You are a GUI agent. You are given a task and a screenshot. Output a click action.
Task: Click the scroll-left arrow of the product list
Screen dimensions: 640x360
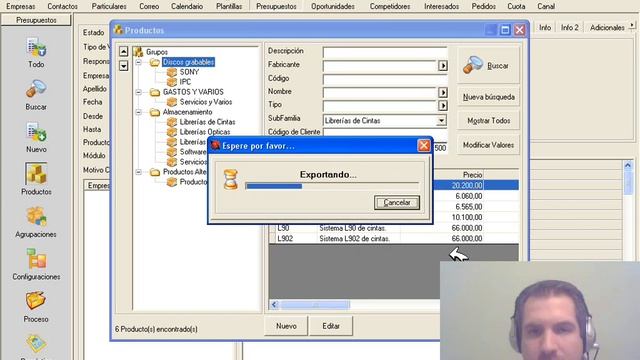pyautogui.click(x=274, y=305)
